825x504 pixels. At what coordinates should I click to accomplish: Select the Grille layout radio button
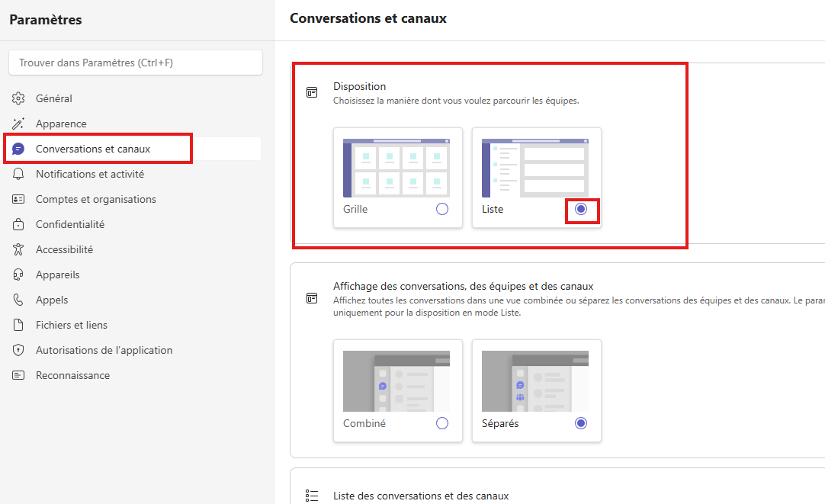coord(442,209)
